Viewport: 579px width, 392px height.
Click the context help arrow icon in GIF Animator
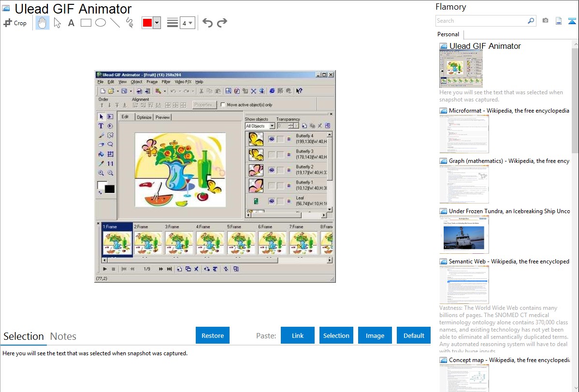(x=299, y=91)
